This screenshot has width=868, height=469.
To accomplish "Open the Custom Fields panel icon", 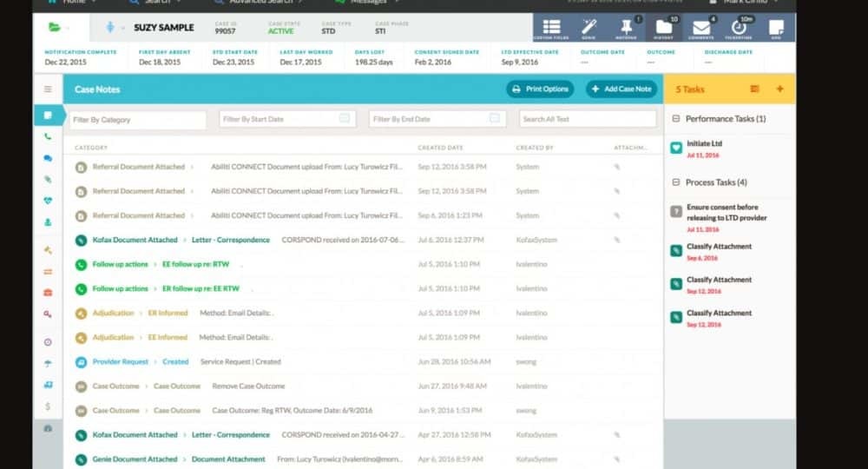I will click(550, 28).
